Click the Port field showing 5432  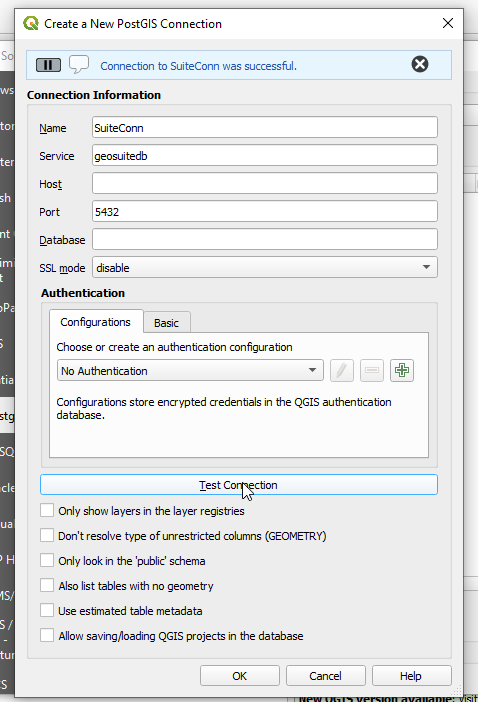pyautogui.click(x=265, y=211)
